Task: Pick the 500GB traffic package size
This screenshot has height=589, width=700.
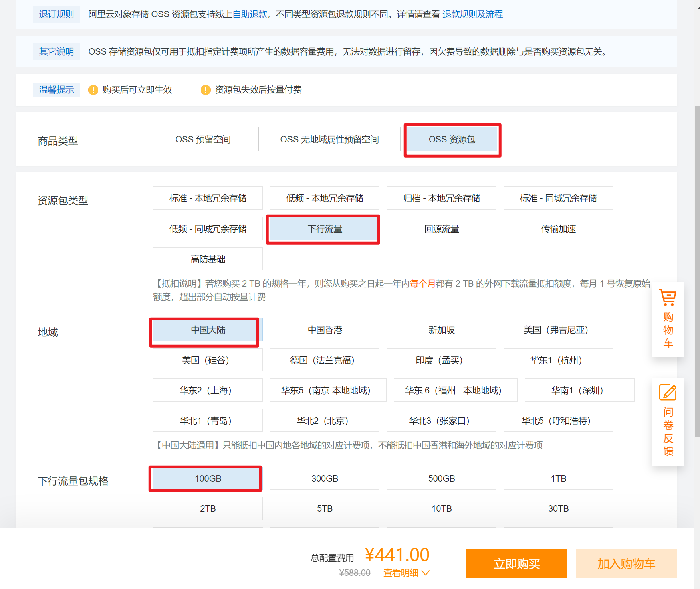Action: (442, 478)
